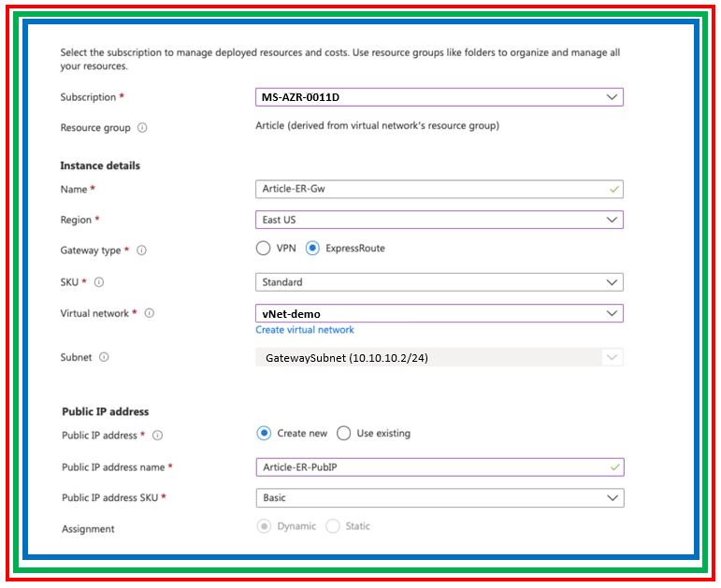The height and width of the screenshot is (588, 721).
Task: Click info icon next to Resource group
Action: point(142,128)
